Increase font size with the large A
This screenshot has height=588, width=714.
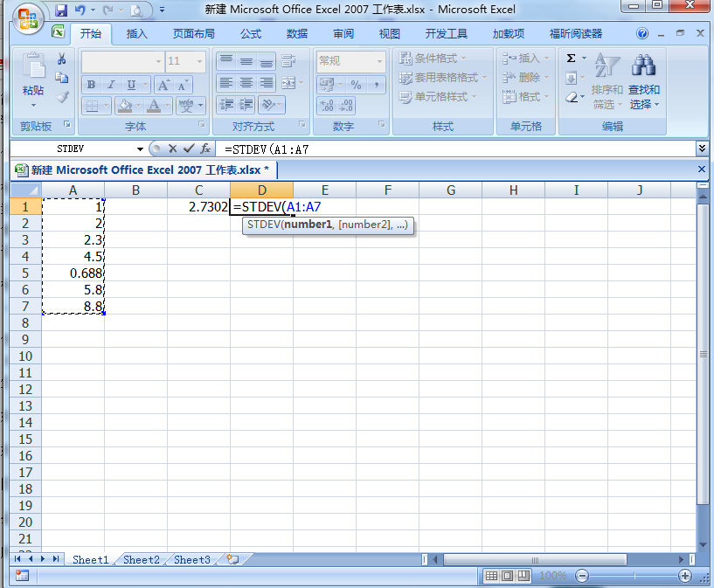click(163, 85)
